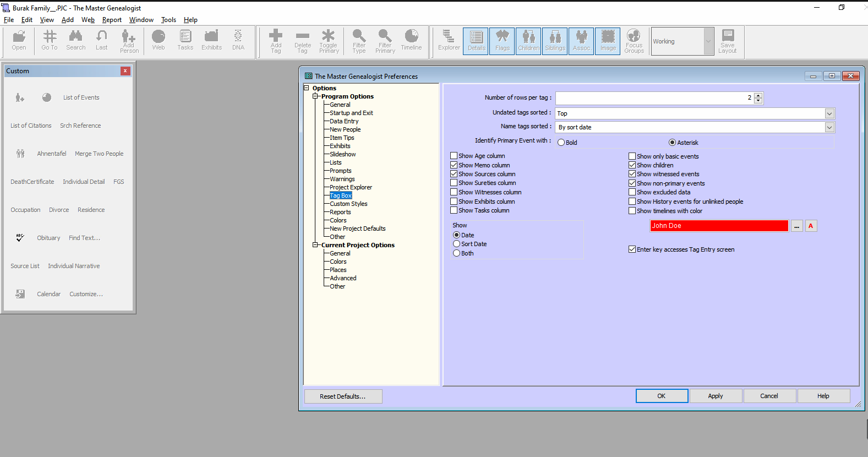Open the Add menu
This screenshot has height=457, width=868.
[68, 20]
